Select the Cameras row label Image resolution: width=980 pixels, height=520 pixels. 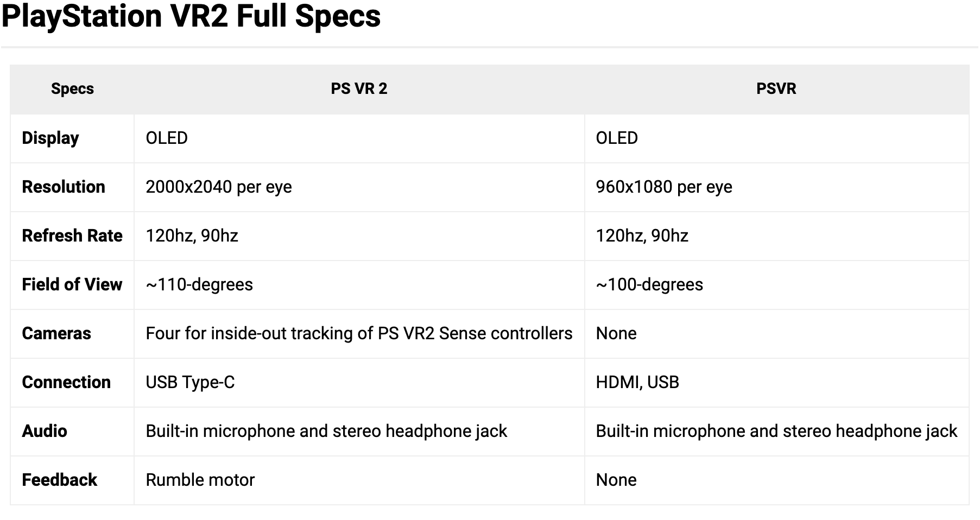(x=56, y=333)
